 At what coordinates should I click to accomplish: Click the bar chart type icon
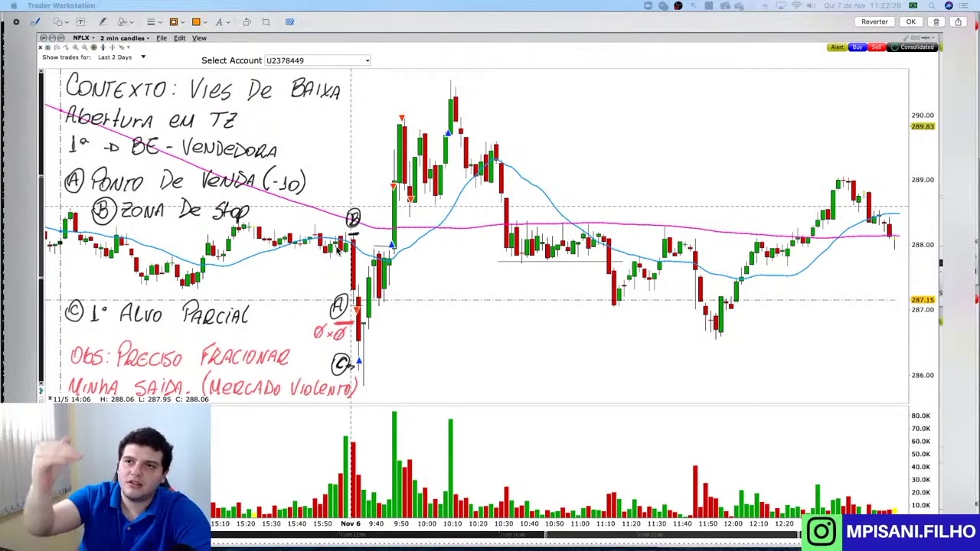57,47
